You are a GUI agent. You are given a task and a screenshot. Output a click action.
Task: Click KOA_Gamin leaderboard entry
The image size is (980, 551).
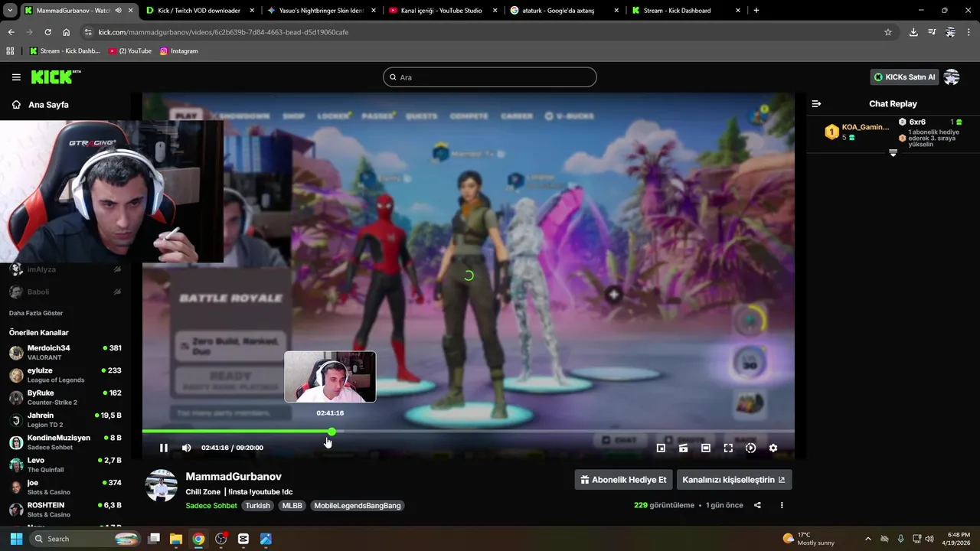tap(857, 132)
